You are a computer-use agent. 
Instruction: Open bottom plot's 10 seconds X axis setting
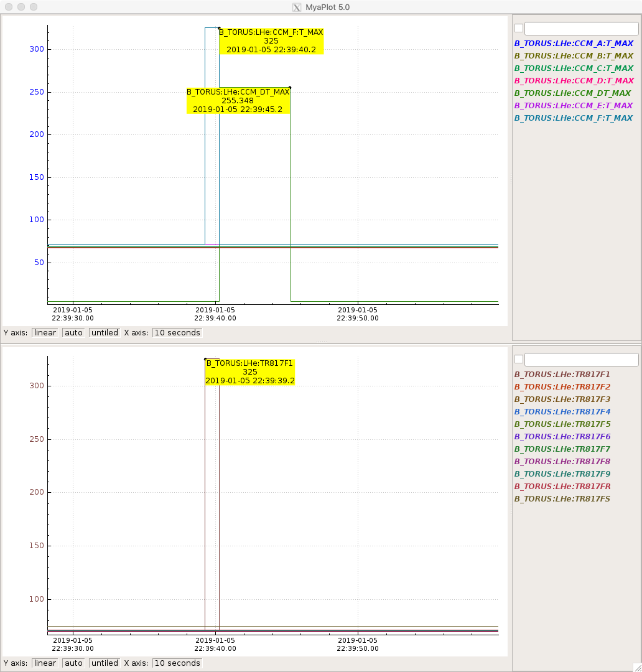click(177, 663)
